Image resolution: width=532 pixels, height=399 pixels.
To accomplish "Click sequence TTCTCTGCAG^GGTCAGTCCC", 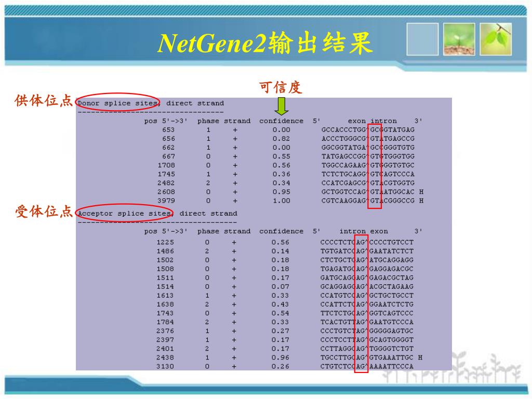I will point(367,313).
